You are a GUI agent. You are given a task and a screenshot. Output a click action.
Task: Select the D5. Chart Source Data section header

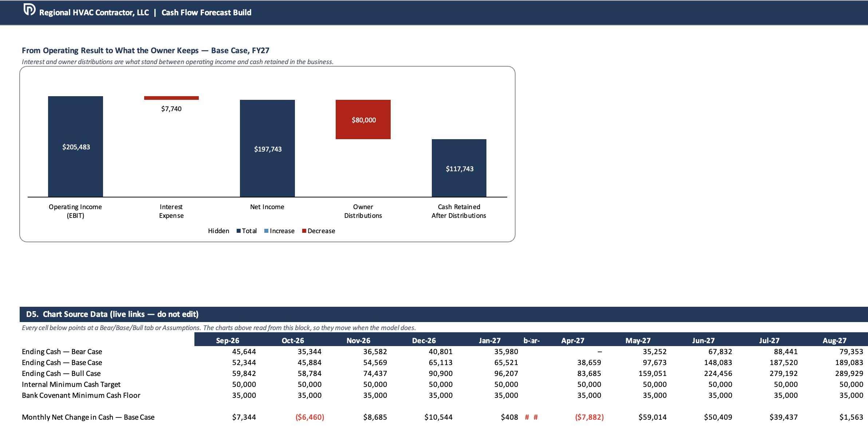[x=444, y=314]
